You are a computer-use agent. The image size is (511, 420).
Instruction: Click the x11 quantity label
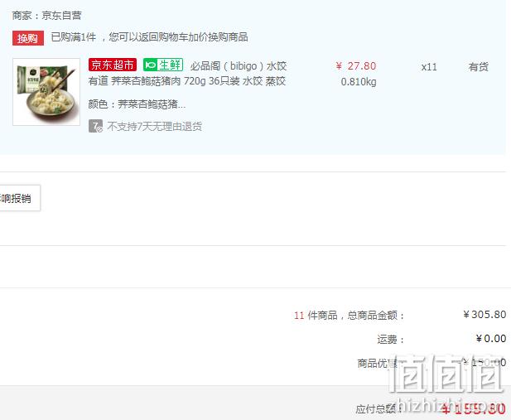click(x=429, y=67)
